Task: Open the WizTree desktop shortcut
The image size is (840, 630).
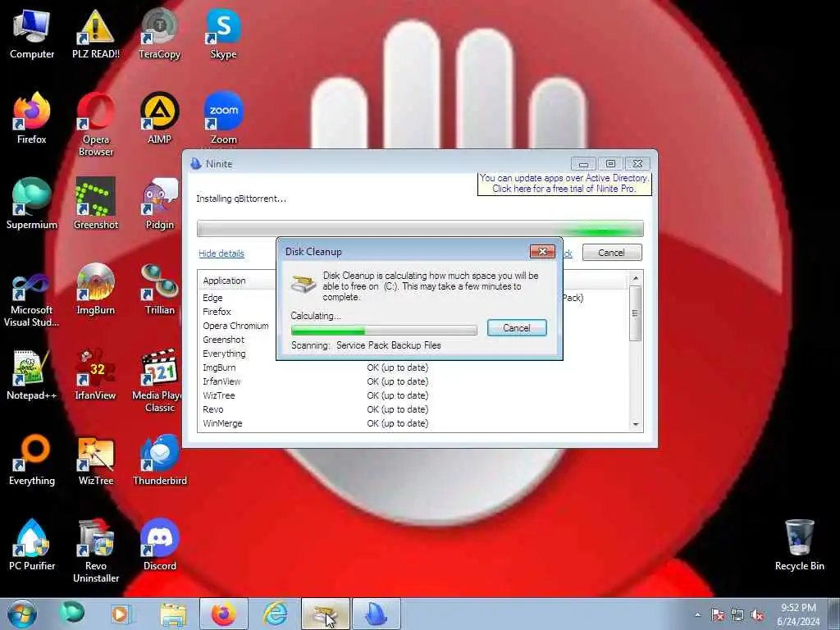Action: coord(95,460)
